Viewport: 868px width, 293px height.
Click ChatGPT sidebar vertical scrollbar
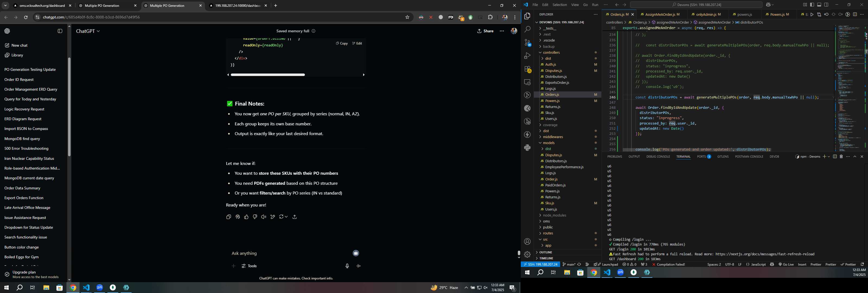pyautogui.click(x=69, y=107)
